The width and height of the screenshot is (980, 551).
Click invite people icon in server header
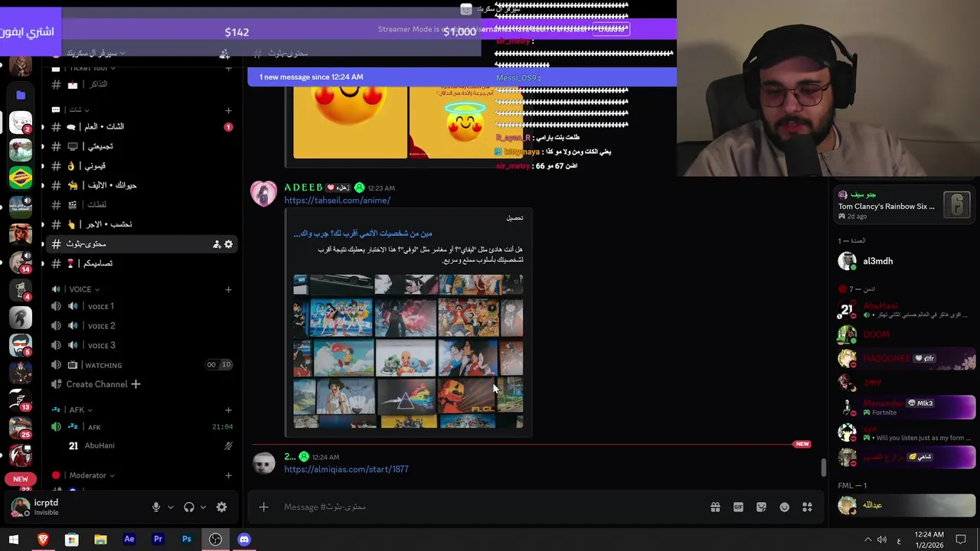(x=224, y=54)
